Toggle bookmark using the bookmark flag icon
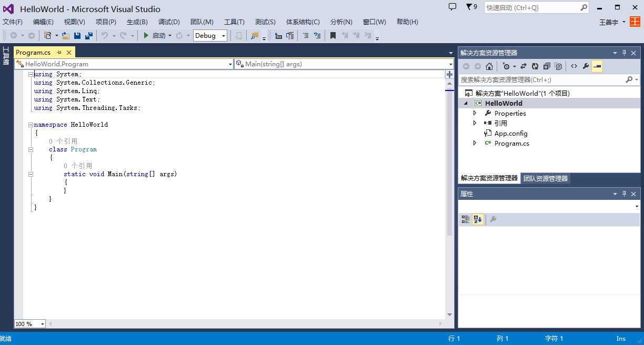Viewport: 644px width, 345px height. click(333, 36)
